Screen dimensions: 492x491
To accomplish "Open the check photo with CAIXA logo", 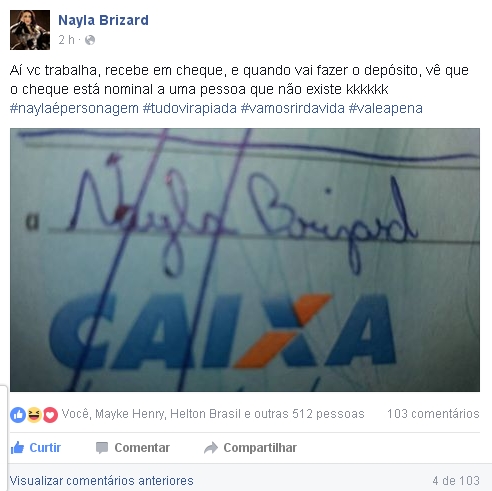I will [x=245, y=260].
